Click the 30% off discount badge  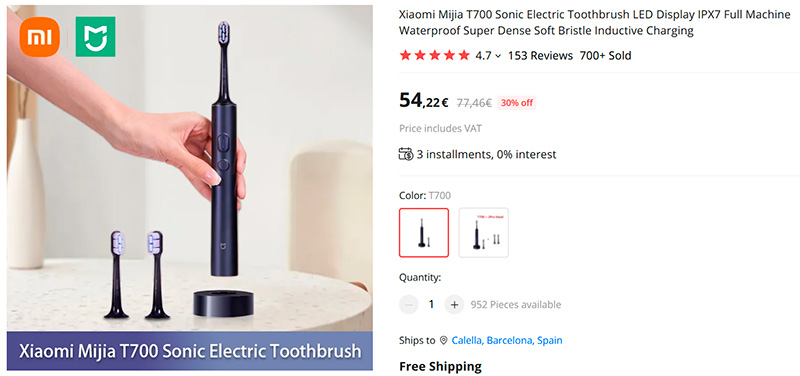coord(516,103)
